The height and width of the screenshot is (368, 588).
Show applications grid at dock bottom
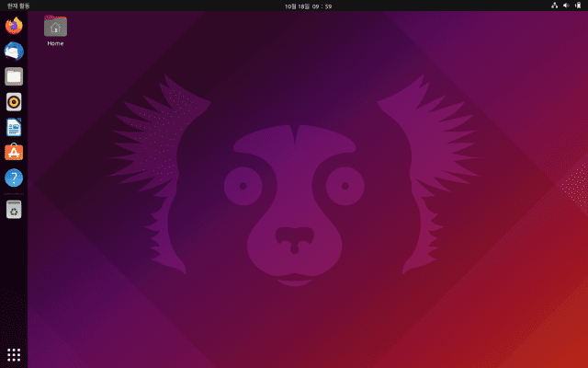coord(14,354)
